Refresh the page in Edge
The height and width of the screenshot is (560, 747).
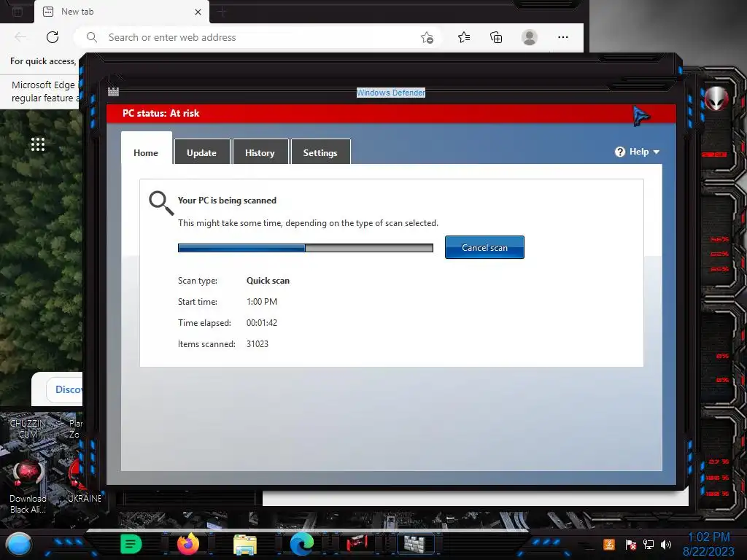[x=53, y=37]
